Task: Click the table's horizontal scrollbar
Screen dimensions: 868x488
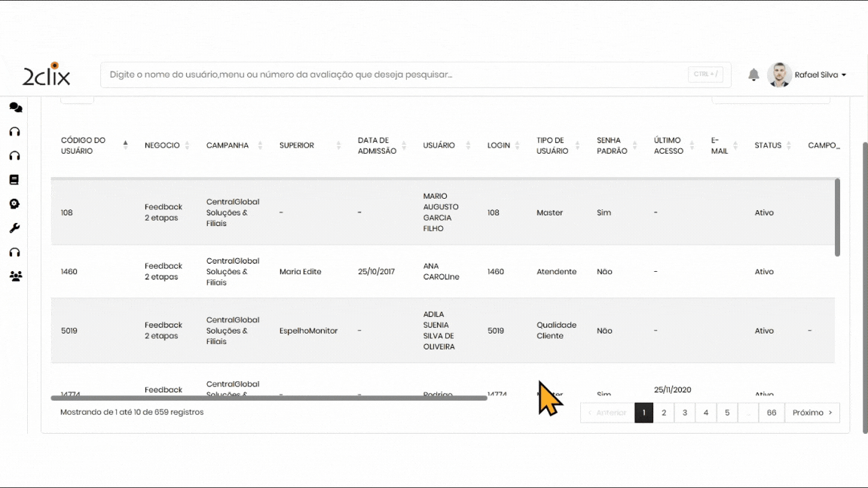Action: click(269, 398)
